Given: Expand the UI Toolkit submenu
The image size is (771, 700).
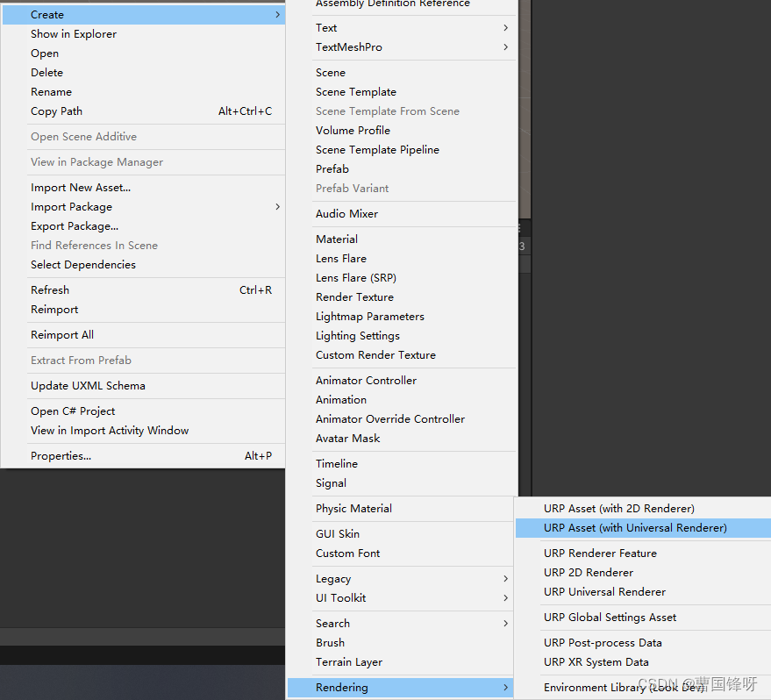Looking at the screenshot, I should (x=402, y=597).
